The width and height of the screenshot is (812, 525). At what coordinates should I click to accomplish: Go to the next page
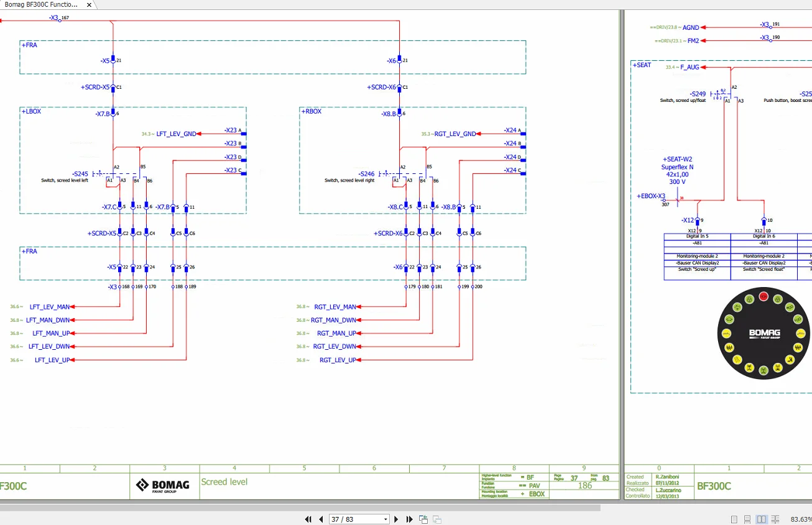(x=397, y=519)
